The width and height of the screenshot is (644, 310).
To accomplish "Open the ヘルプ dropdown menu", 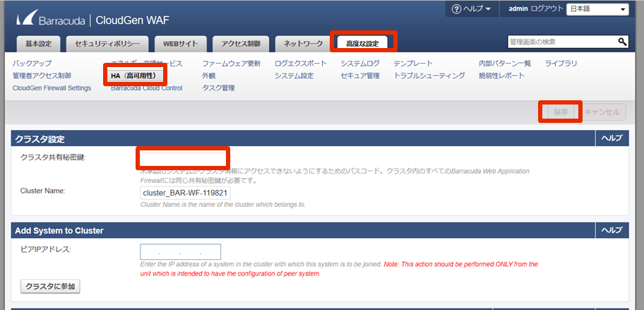I will [x=471, y=9].
